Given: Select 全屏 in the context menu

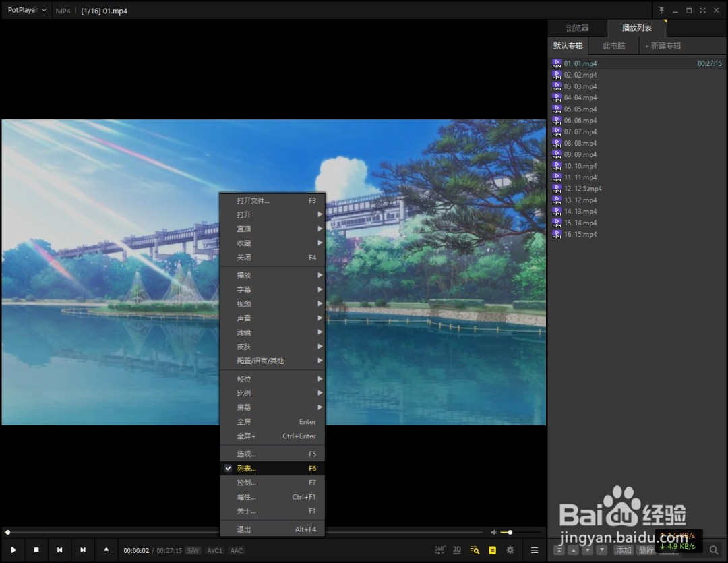Looking at the screenshot, I should tap(272, 422).
